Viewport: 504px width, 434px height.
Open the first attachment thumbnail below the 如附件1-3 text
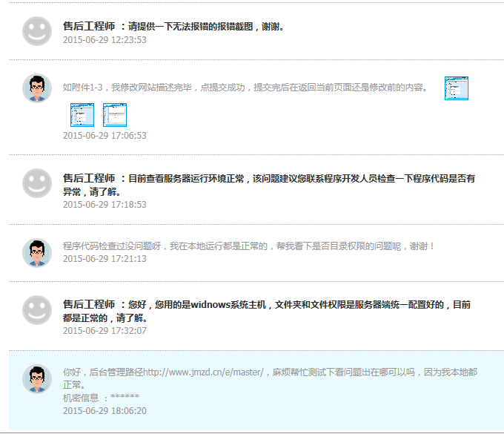[82, 115]
